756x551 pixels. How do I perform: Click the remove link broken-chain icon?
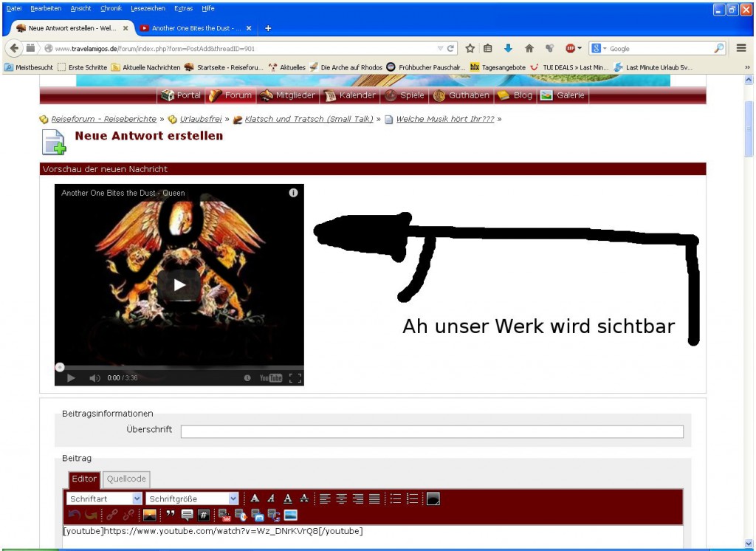(x=128, y=515)
